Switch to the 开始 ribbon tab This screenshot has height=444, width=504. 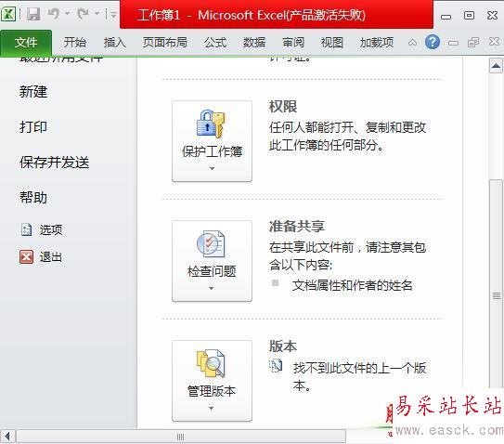pyautogui.click(x=75, y=42)
